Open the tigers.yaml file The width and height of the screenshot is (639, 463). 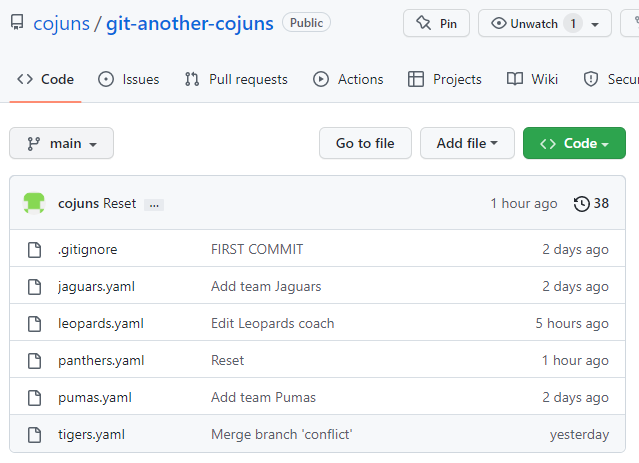(91, 434)
